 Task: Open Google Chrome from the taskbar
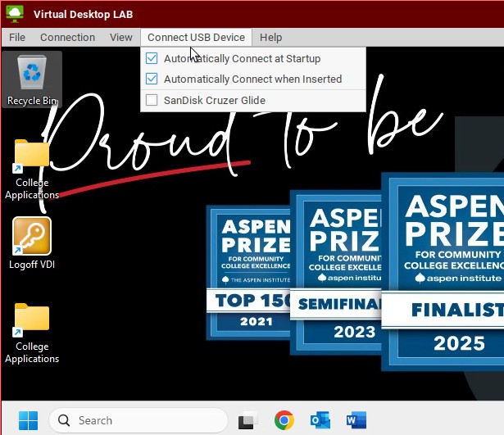(x=284, y=420)
